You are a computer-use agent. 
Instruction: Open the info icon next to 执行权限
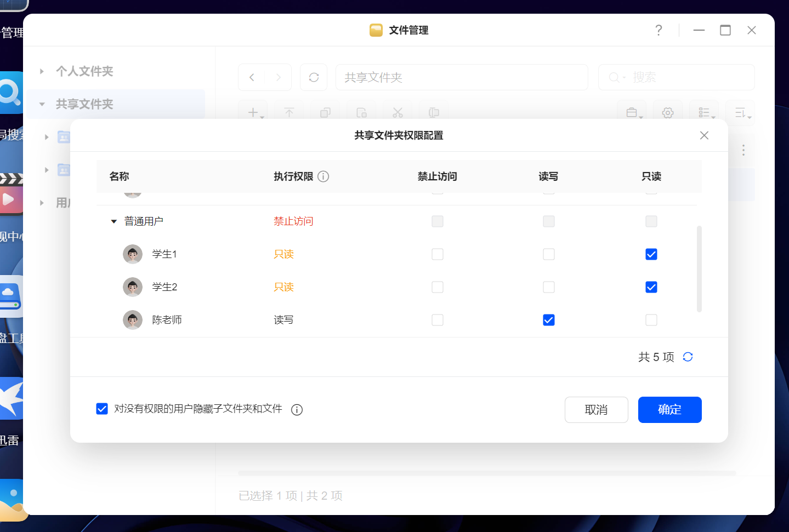point(323,176)
